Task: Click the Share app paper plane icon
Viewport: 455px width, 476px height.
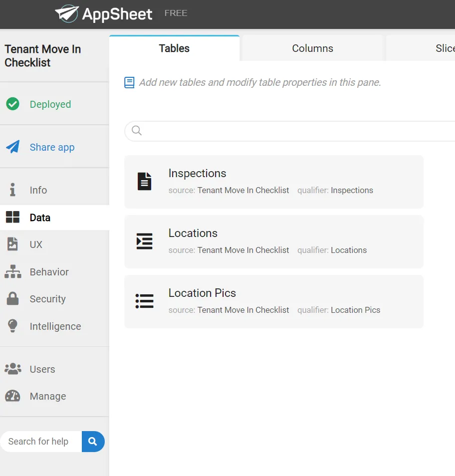Action: coord(13,147)
